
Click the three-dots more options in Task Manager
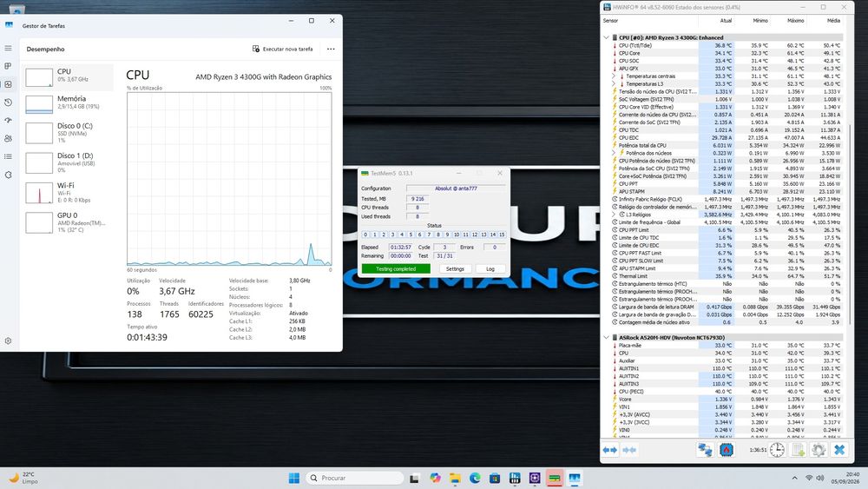331,49
